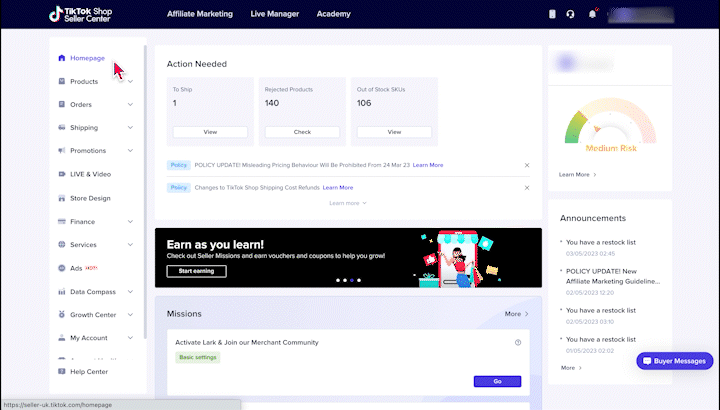Click the Store Design icon in sidebar
Screen dimensions: 720x410
(62, 198)
